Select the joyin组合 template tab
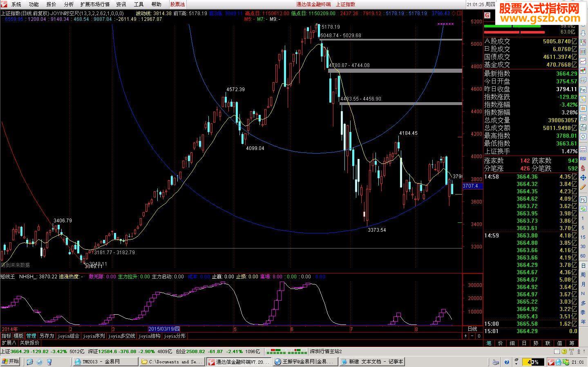This screenshot has width=588, height=367. point(68,336)
